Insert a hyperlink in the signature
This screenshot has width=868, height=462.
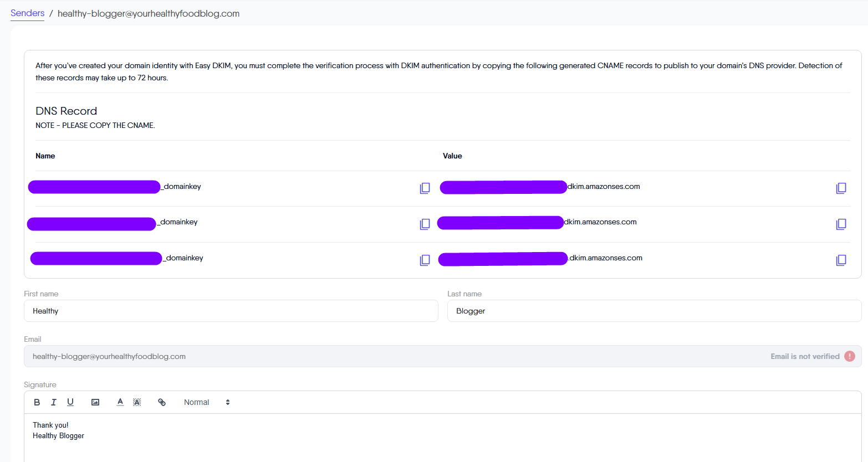coord(162,402)
